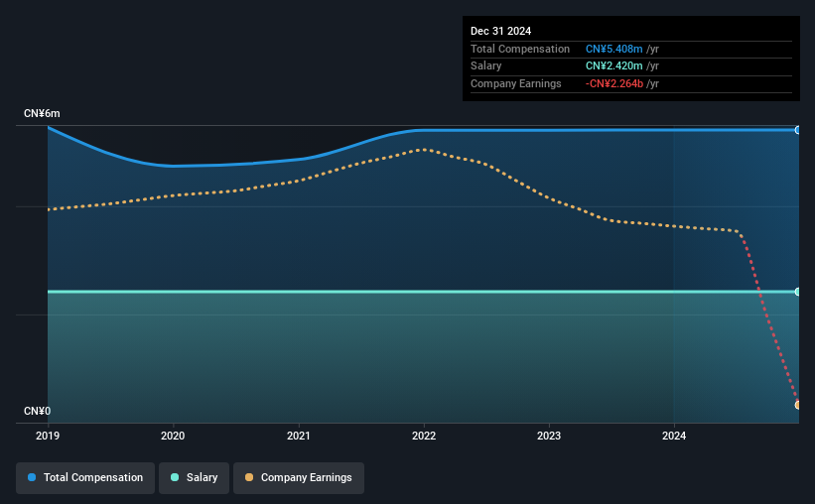The width and height of the screenshot is (815, 504).
Task: Click the Dec 31 2024 tooltip date
Action: click(501, 31)
